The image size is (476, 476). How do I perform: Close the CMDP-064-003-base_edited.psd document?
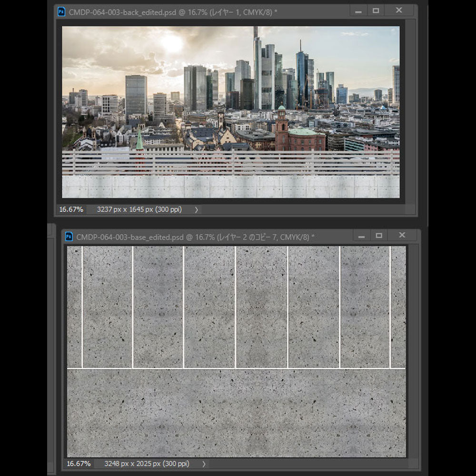click(x=402, y=235)
